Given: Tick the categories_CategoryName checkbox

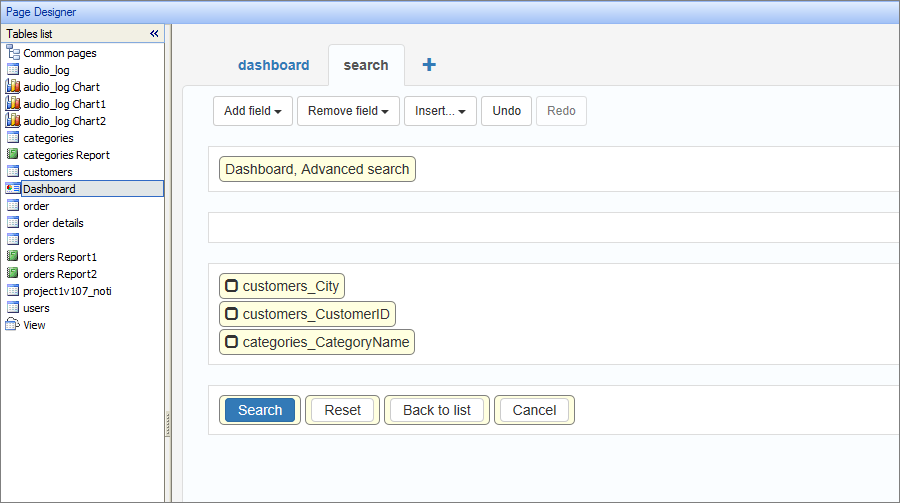Looking at the screenshot, I should coord(231,342).
